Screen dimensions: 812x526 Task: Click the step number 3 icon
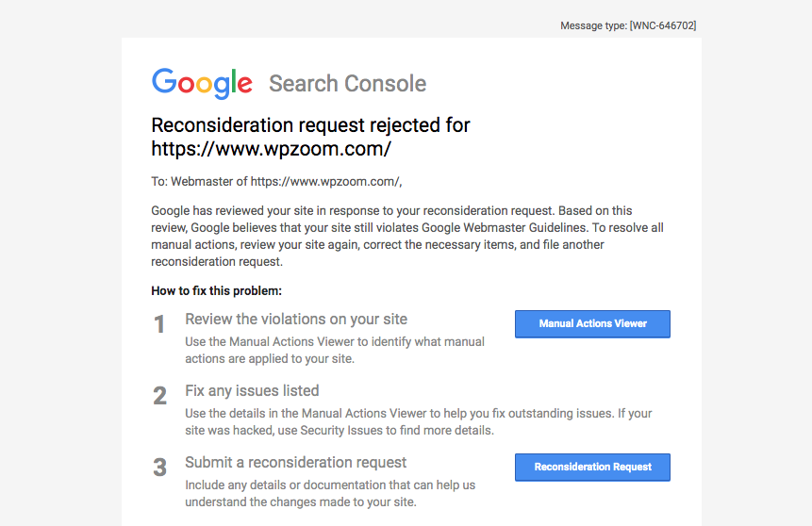[159, 468]
